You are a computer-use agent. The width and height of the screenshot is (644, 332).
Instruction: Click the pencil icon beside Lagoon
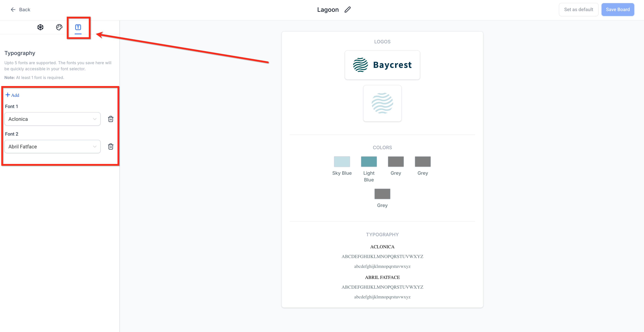pyautogui.click(x=347, y=9)
